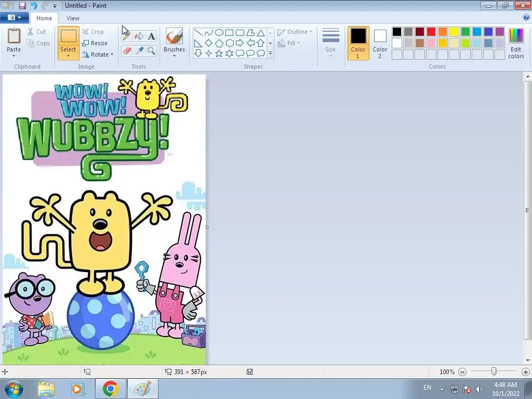Screen dimensions: 532x399
Task: Choose the Right triangle shape
Action: pos(198,43)
